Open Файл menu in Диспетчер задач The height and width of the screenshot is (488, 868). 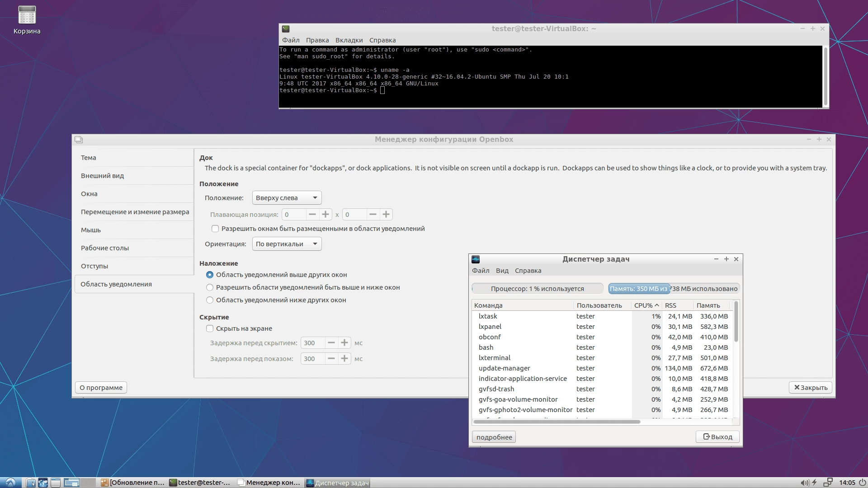coord(481,271)
